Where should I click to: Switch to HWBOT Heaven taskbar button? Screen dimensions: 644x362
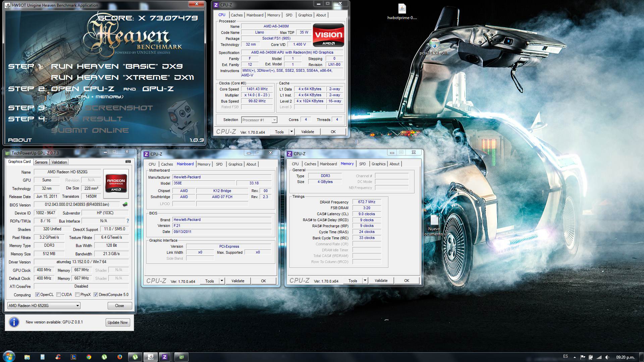pyautogui.click(x=151, y=357)
